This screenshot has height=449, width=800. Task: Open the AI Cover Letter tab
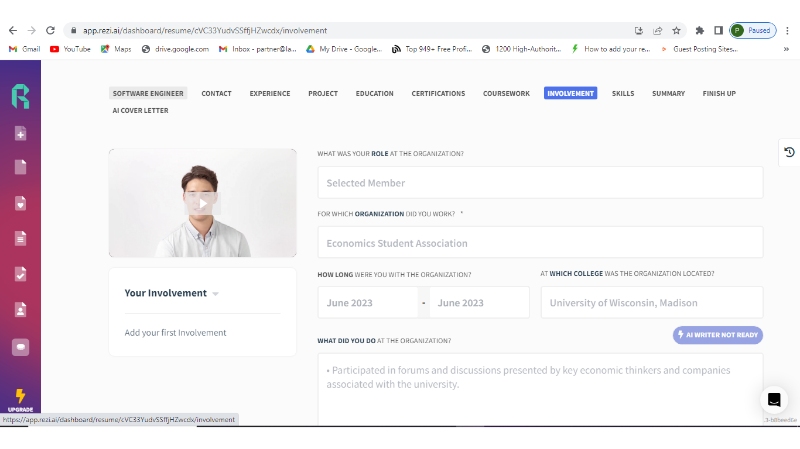[x=140, y=111]
